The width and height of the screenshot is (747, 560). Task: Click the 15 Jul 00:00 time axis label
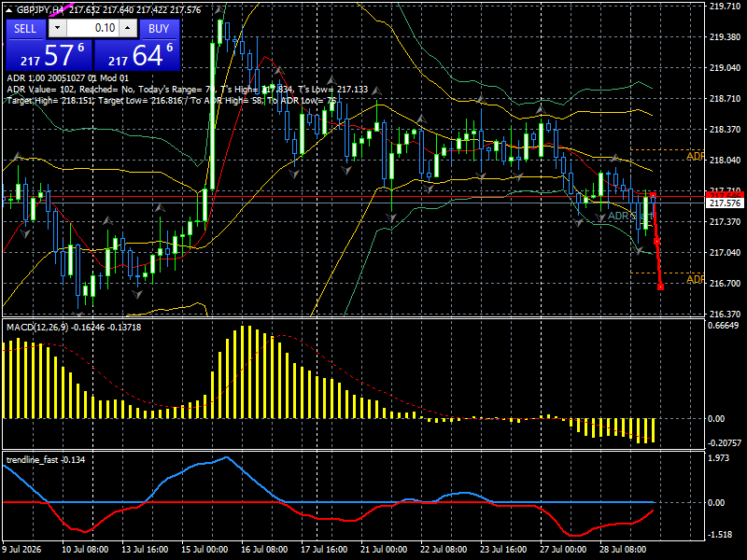tap(204, 550)
